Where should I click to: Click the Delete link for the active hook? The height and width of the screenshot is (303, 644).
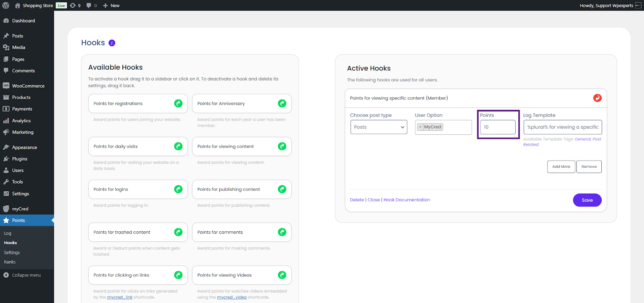click(357, 200)
